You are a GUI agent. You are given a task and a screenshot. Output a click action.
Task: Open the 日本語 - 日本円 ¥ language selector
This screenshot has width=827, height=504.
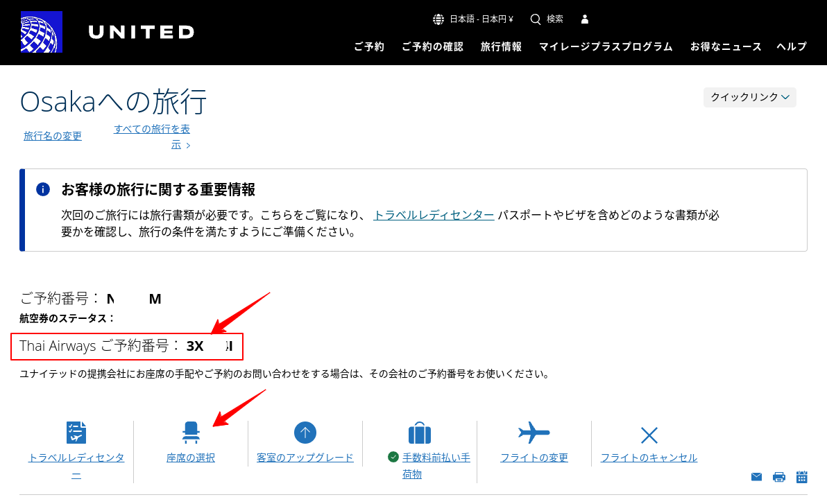coord(481,19)
